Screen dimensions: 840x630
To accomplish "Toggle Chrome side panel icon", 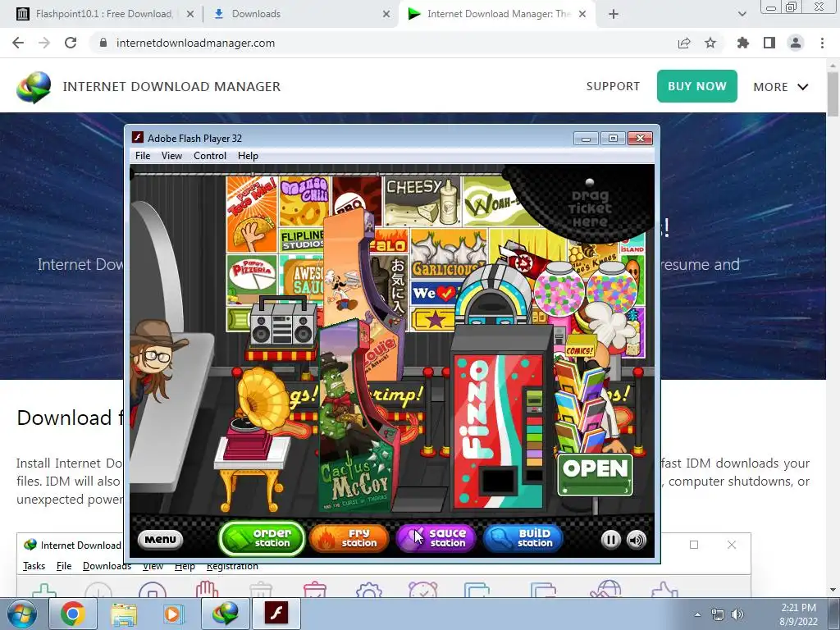I will (769, 43).
